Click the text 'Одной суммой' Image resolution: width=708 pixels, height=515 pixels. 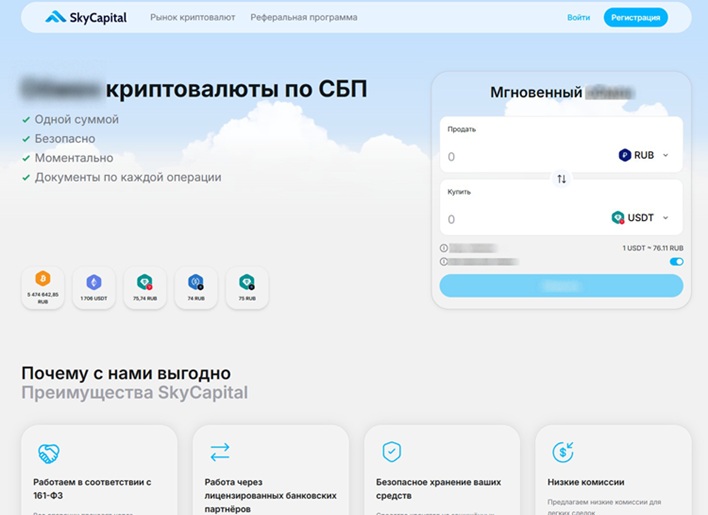pyautogui.click(x=77, y=120)
